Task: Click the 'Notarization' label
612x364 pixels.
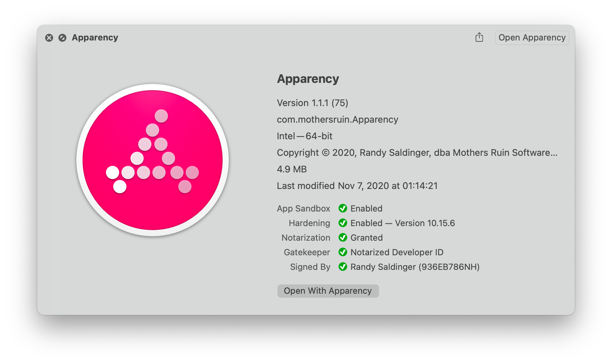Action: click(306, 238)
